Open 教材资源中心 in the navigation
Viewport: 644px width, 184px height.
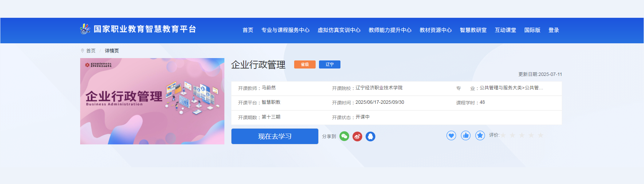436,30
